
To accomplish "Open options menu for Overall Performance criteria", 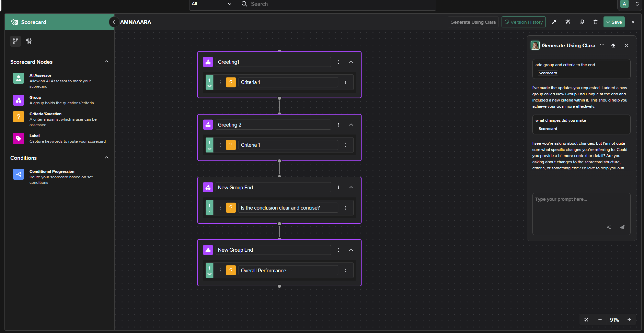I will [346, 271].
